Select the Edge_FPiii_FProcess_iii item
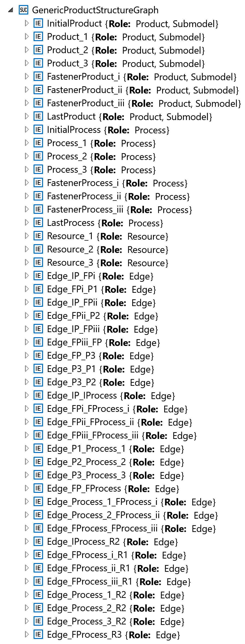Image resolution: width=245 pixels, height=644 pixels. [93, 435]
